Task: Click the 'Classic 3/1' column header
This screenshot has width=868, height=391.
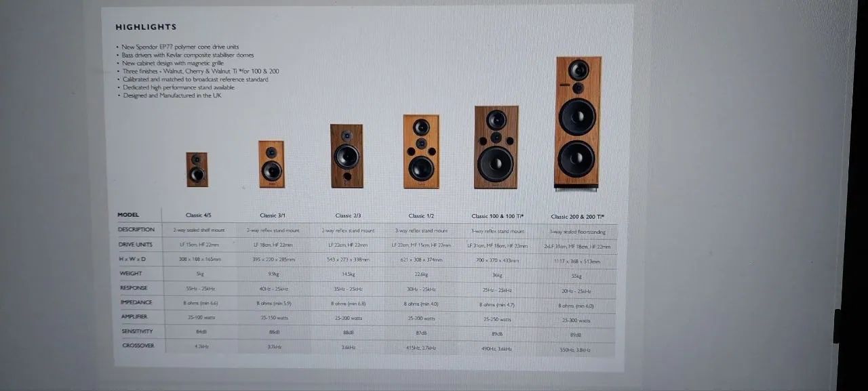Action: tap(272, 215)
